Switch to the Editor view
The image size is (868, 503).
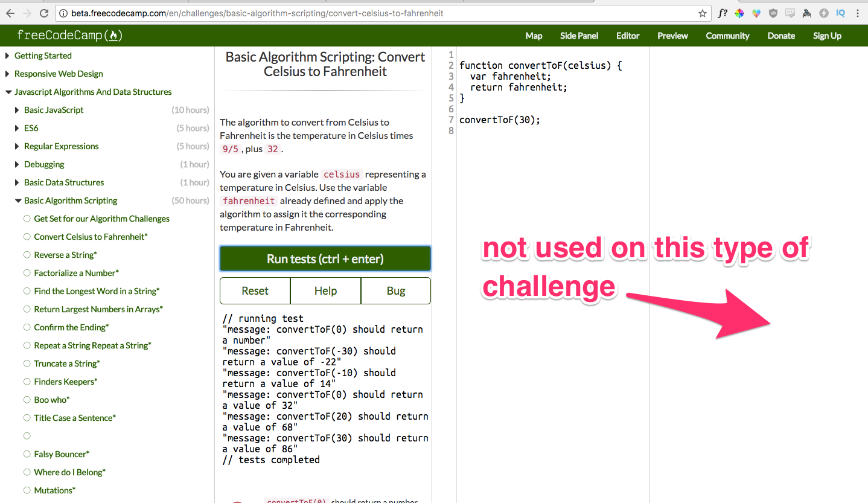(x=627, y=36)
